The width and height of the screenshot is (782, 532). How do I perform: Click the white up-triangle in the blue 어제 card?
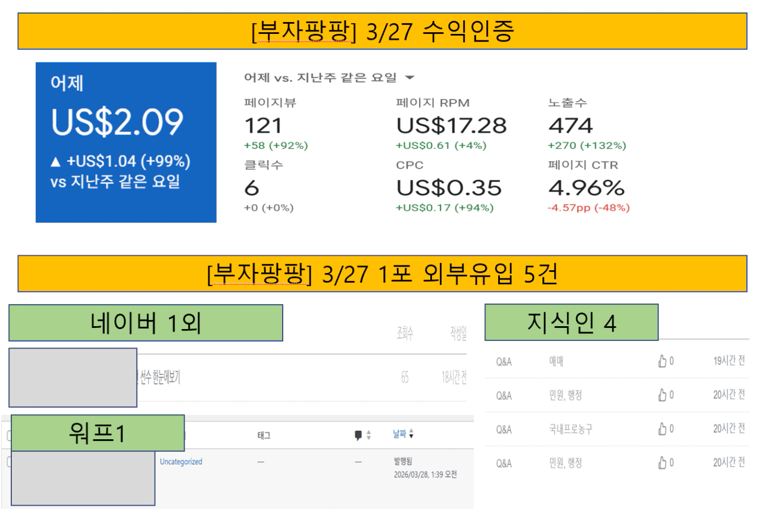pyautogui.click(x=55, y=162)
